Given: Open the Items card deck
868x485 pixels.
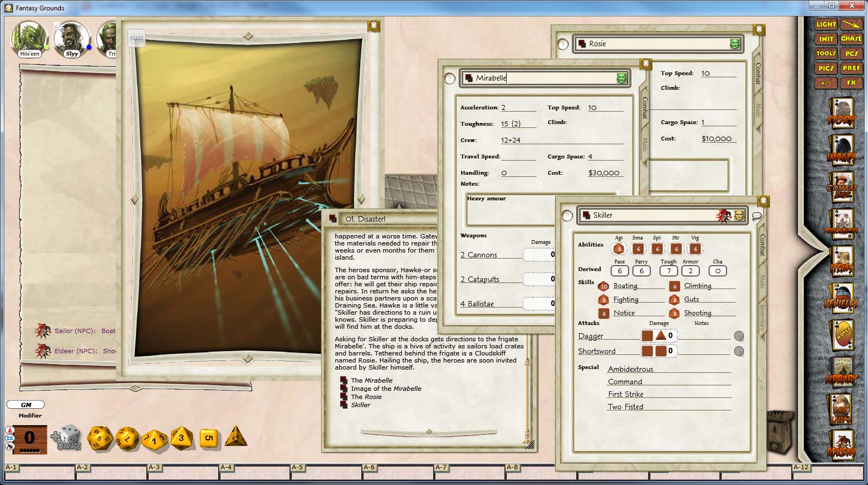Looking at the screenshot, I should pyautogui.click(x=841, y=262).
